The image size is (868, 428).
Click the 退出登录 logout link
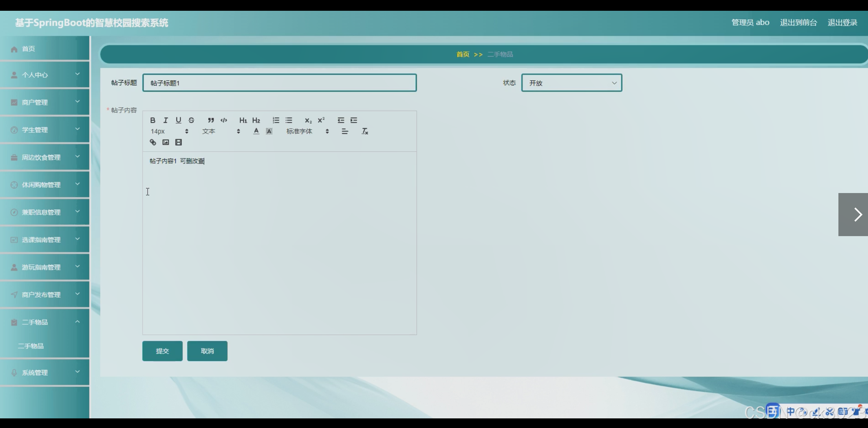coord(842,23)
